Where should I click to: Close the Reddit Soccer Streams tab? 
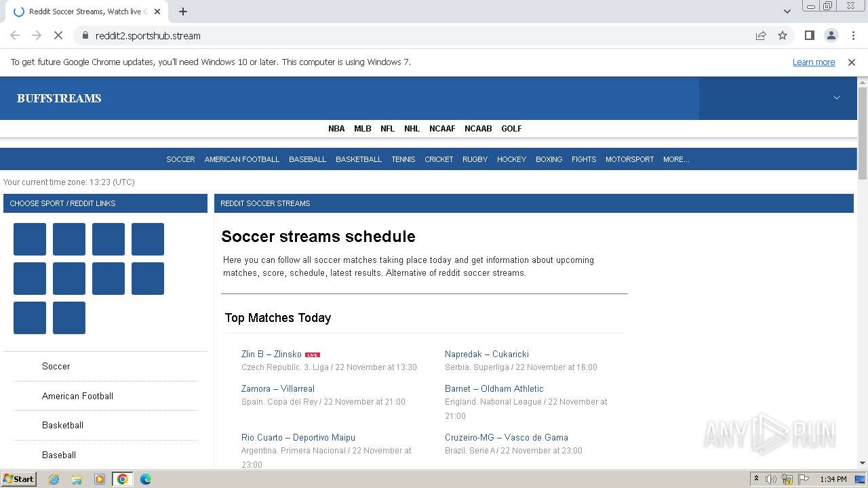point(158,12)
